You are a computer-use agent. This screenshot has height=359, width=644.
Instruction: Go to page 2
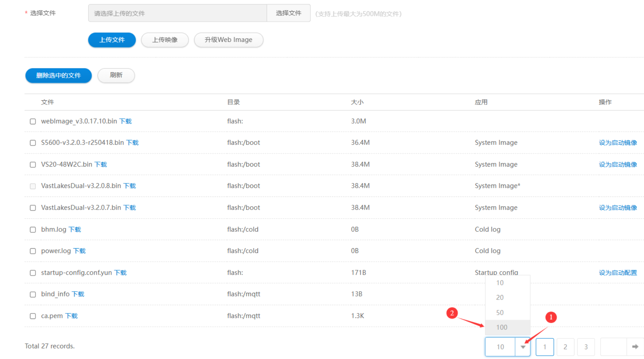pyautogui.click(x=565, y=347)
